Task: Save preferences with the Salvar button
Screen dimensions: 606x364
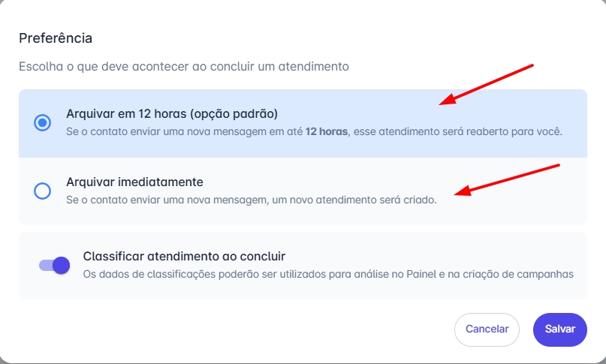Action: 559,329
